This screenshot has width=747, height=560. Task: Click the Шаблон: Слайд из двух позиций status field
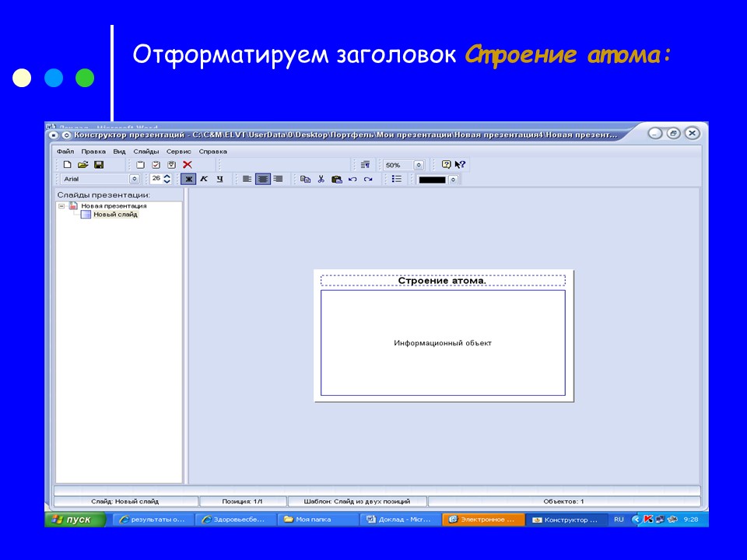356,501
